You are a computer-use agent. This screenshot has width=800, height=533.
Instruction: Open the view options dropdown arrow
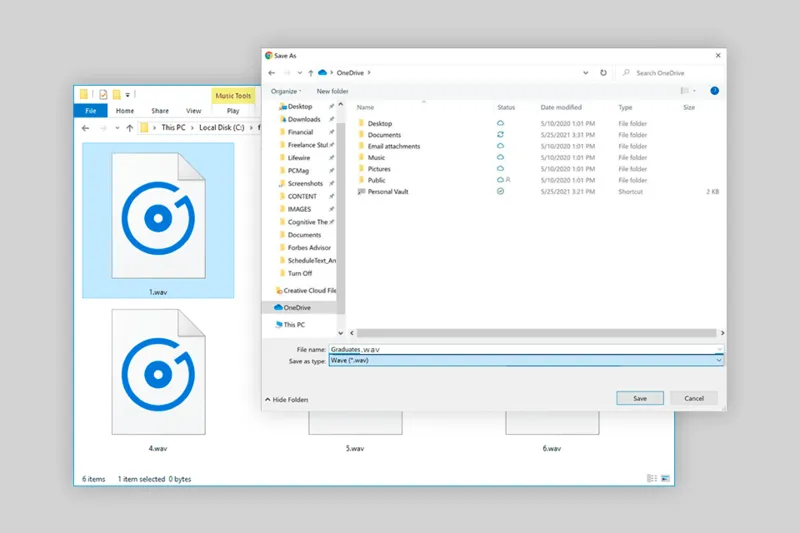tap(694, 91)
